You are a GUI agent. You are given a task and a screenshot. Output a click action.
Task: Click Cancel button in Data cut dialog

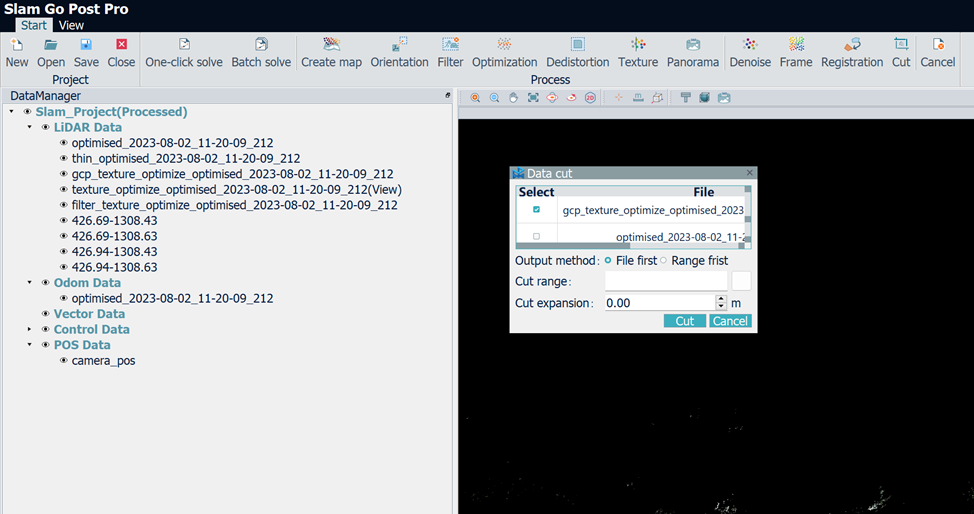tap(730, 321)
